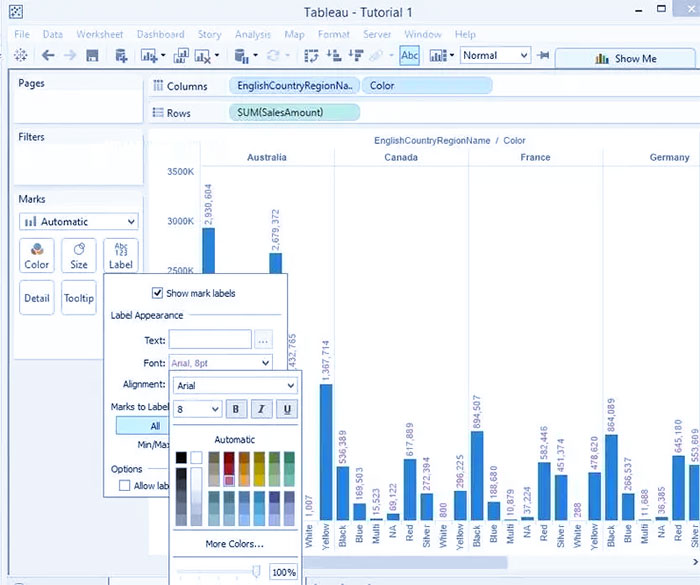Screen dimensions: 700x585
Task: Click the run update refresh icon
Action: click(273, 56)
